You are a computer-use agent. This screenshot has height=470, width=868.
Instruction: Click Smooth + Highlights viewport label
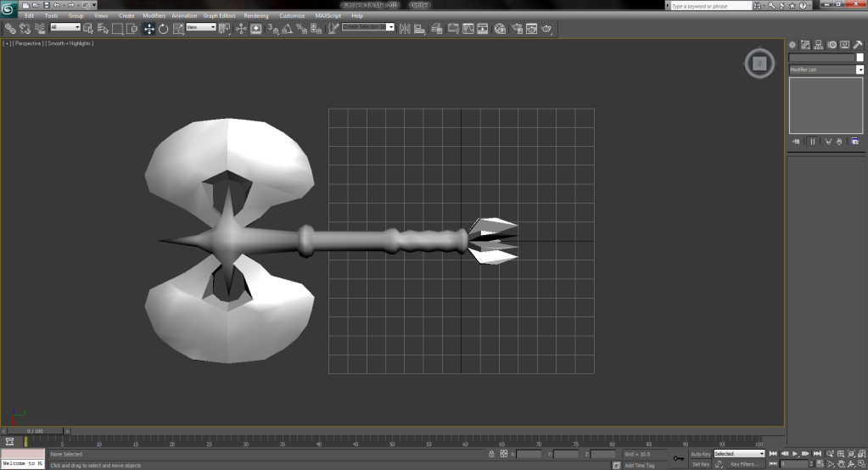click(70, 43)
